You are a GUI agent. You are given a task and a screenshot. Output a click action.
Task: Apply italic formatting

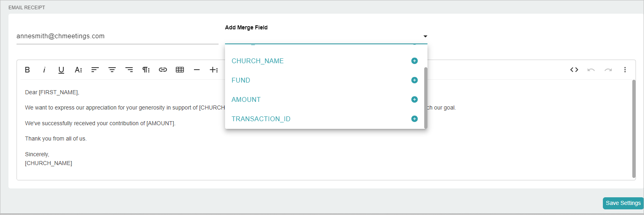point(44,70)
